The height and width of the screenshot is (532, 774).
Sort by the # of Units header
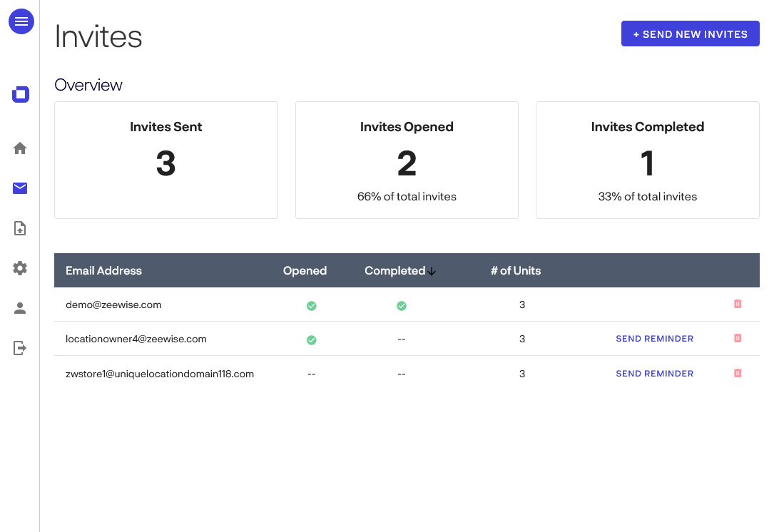[x=515, y=270]
